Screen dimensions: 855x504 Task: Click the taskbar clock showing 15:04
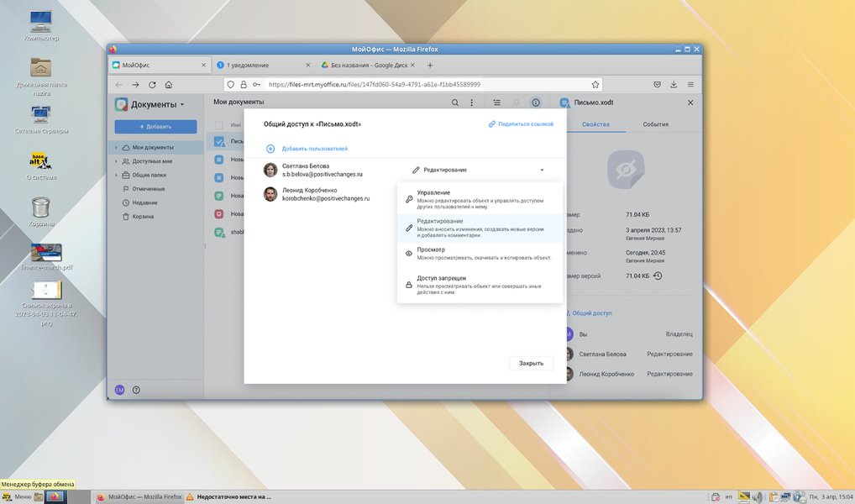coord(831,497)
